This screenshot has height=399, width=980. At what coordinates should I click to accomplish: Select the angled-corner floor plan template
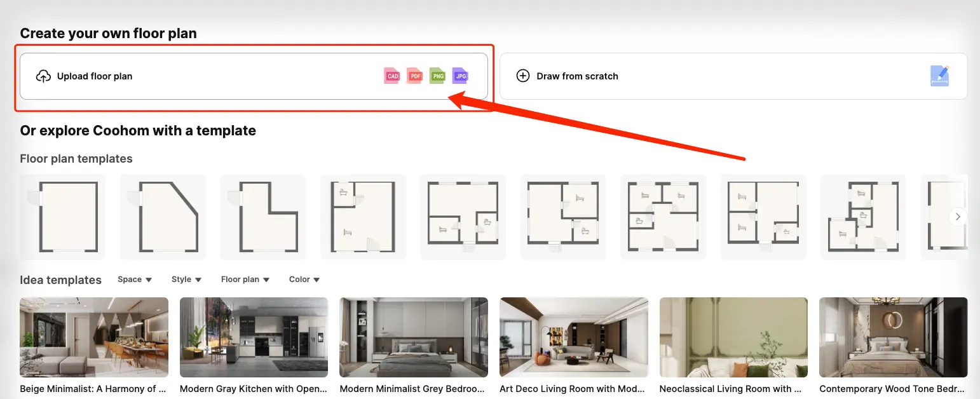pyautogui.click(x=162, y=217)
